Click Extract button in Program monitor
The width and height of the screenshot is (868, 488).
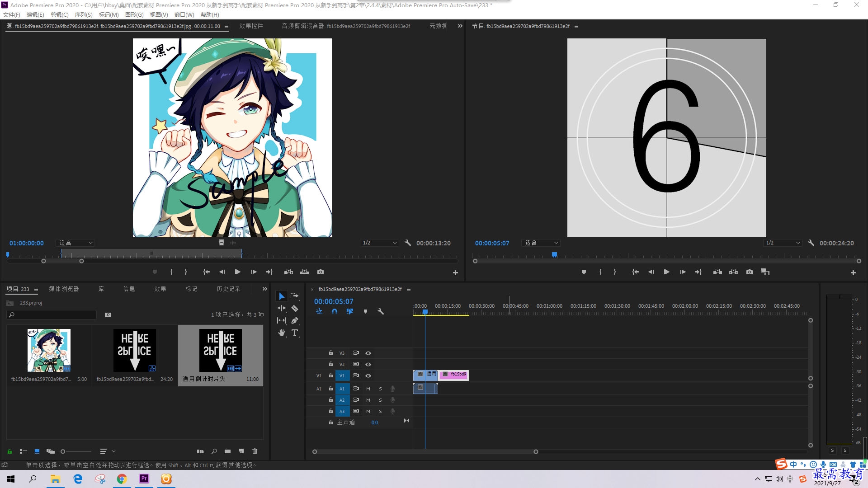tap(733, 272)
